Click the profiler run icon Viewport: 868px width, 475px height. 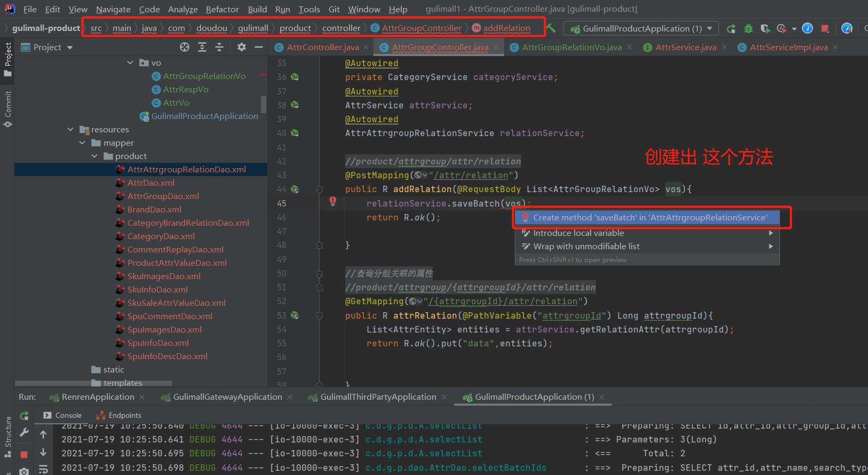pyautogui.click(x=782, y=28)
